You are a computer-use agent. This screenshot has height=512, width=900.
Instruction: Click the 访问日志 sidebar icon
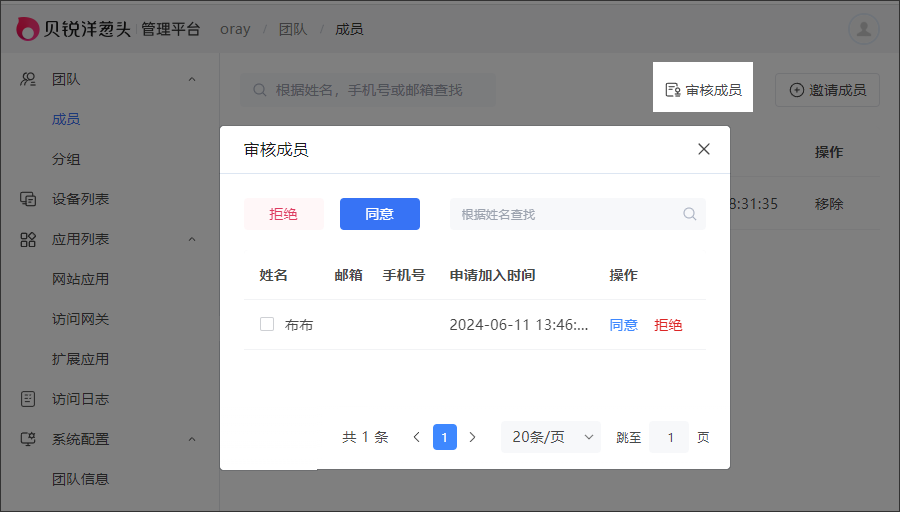point(28,399)
